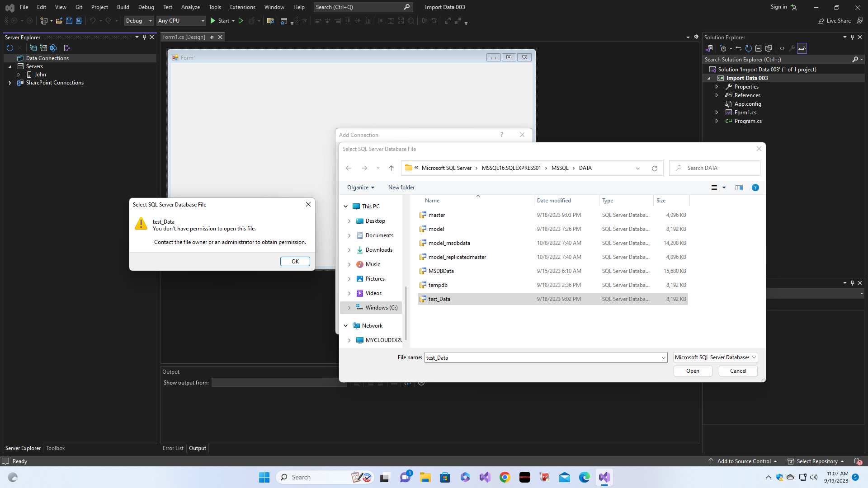Expand the References node in Solution Explorer

click(717, 95)
